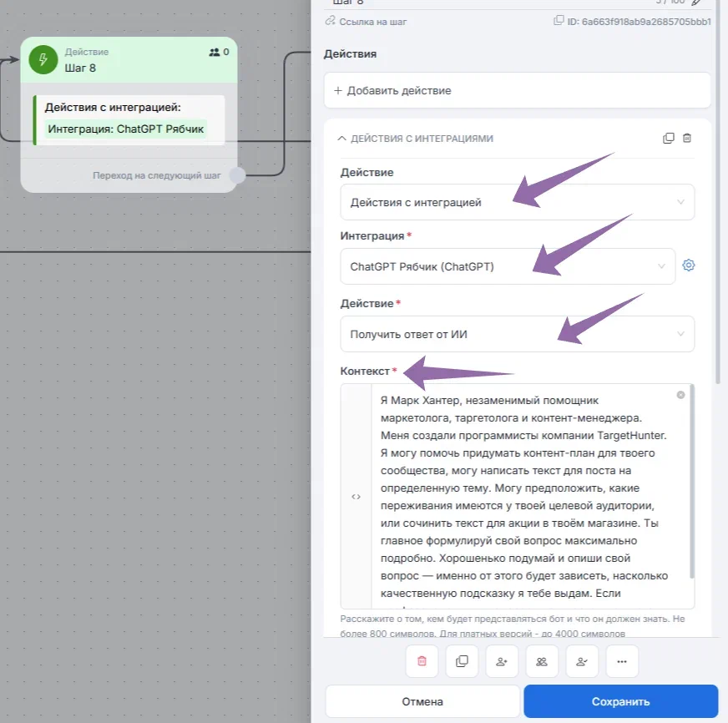
Task: Copy the step ID with copy icon
Action: tap(559, 20)
